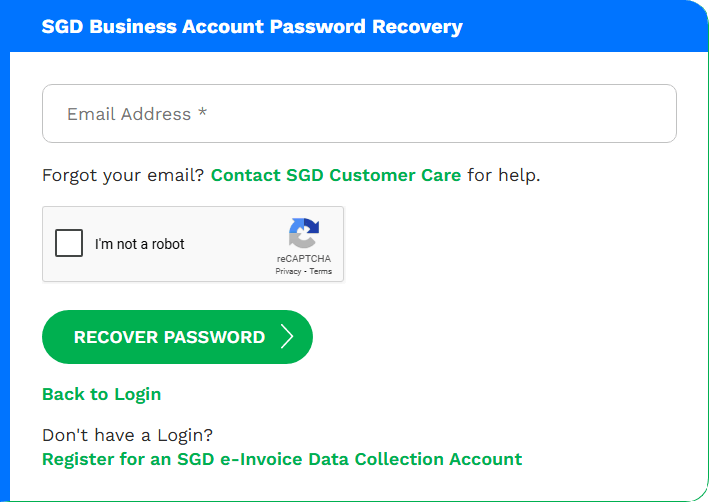Go Back to Login
This screenshot has height=502, width=709.
[102, 394]
